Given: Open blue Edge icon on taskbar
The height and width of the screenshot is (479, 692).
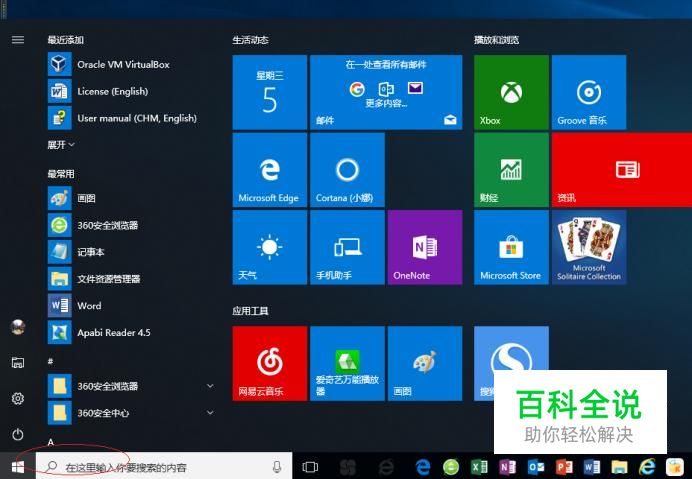Looking at the screenshot, I should (x=423, y=467).
